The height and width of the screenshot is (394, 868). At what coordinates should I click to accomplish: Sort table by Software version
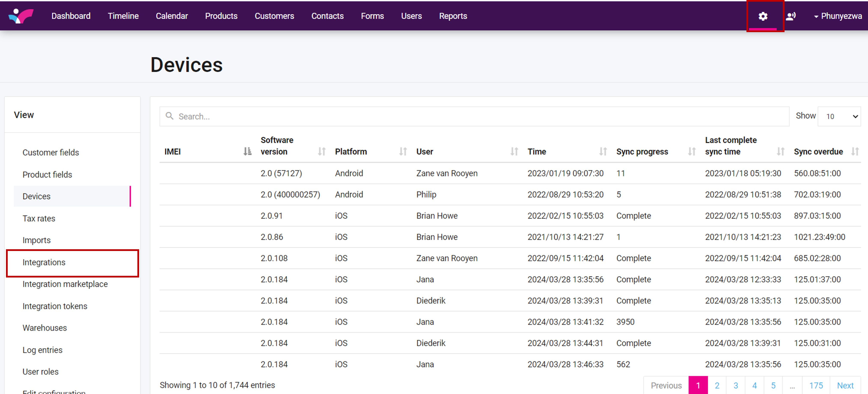coord(321,151)
